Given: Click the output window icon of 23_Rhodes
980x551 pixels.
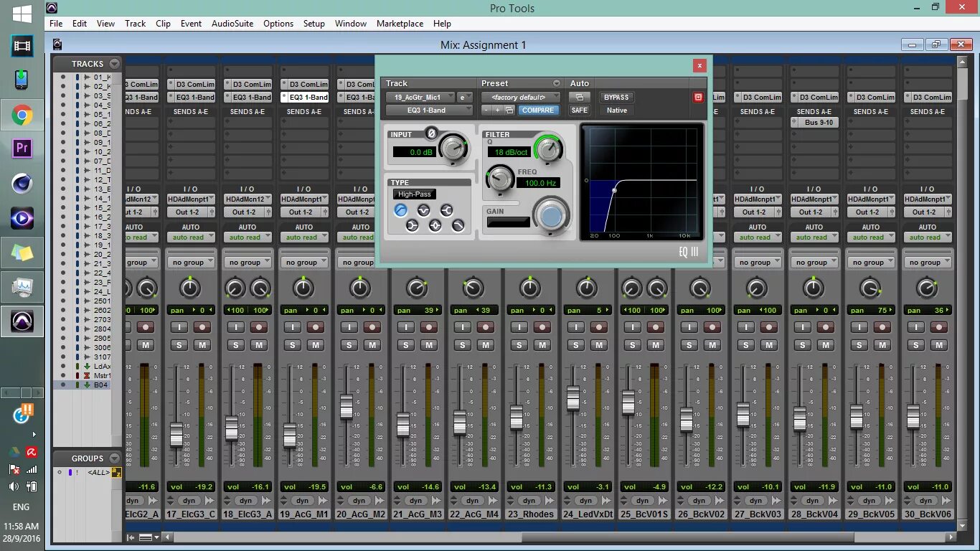Looking at the screenshot, I should (x=551, y=501).
